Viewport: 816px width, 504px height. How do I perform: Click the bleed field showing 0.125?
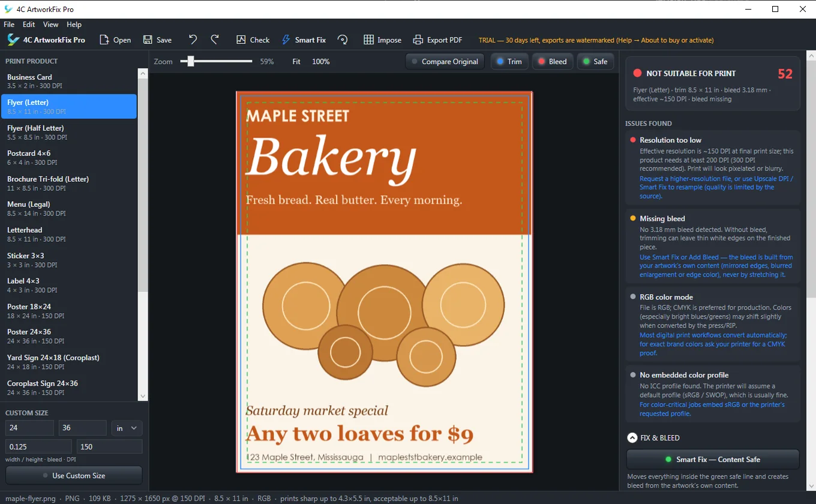38,446
